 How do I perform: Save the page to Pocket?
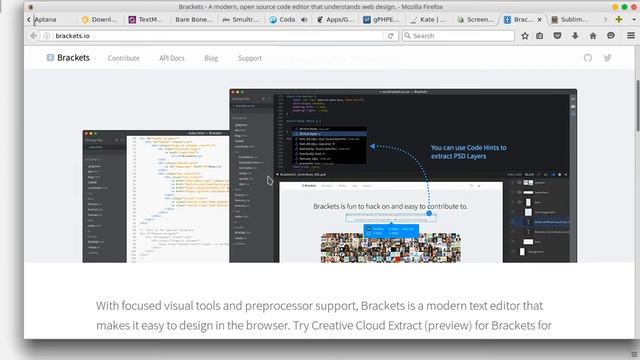pos(557,36)
